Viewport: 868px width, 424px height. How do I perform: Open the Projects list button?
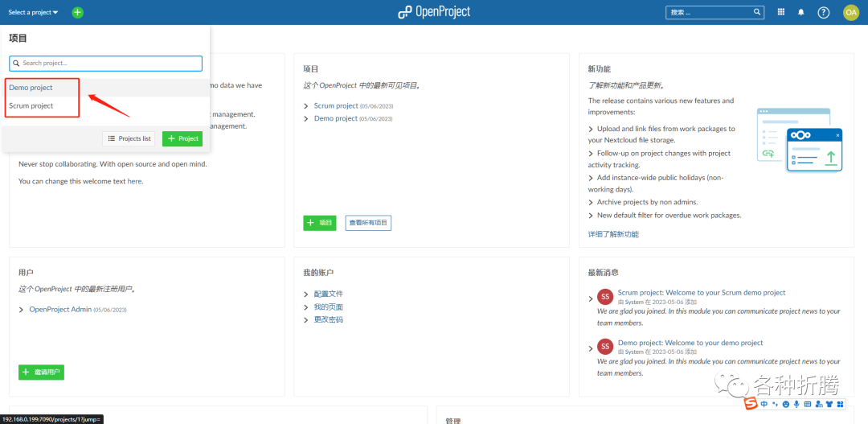(x=129, y=138)
